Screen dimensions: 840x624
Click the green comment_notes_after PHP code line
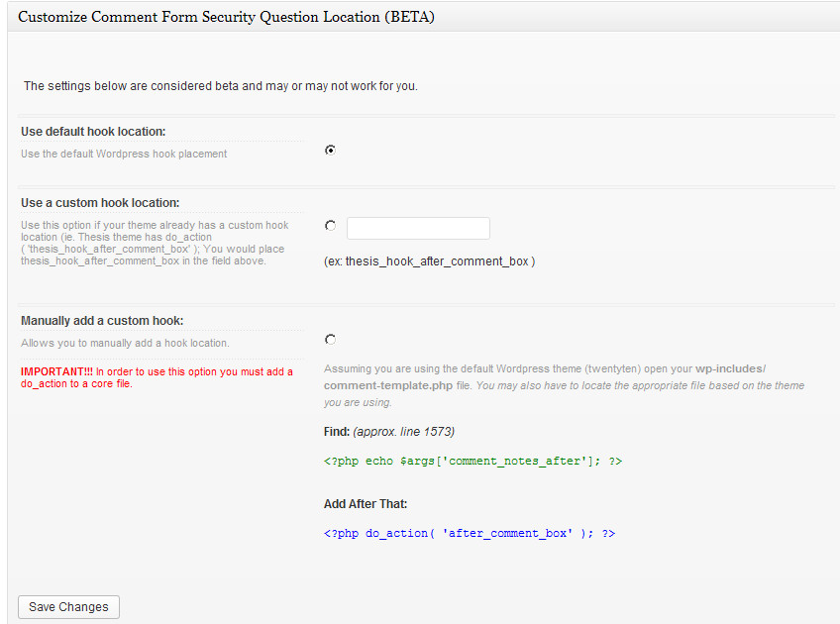coord(472,461)
